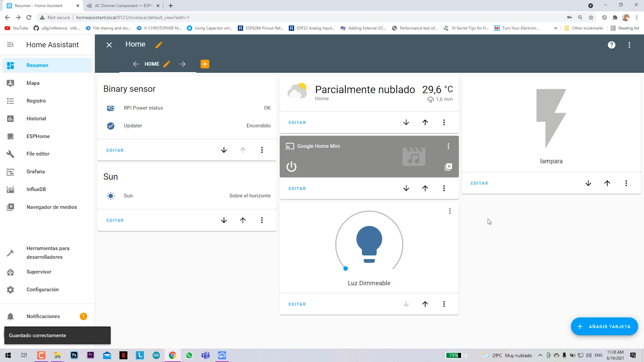Open the Binary sensor card overflow menu
The width and height of the screenshot is (644, 362).
[x=262, y=150]
